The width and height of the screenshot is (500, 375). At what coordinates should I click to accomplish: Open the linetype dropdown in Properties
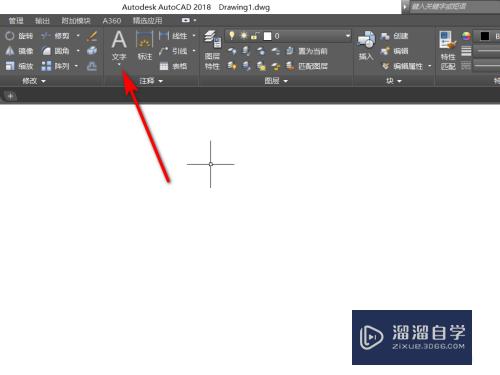(x=487, y=66)
